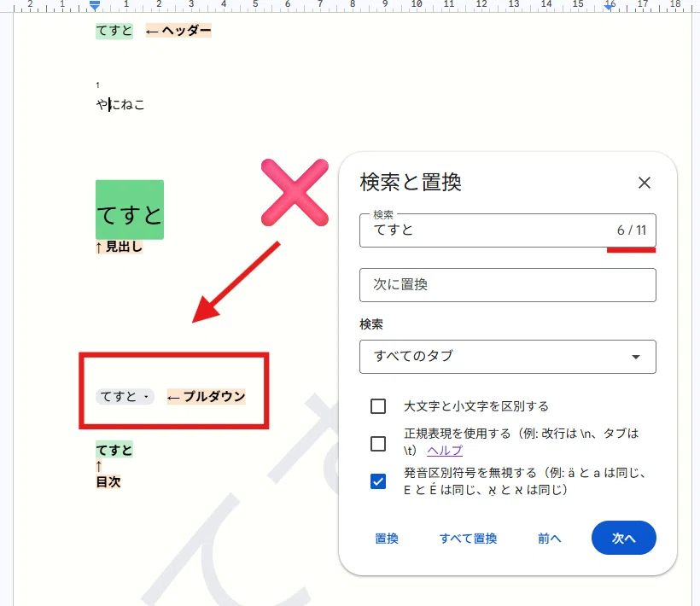Go to next match with 次へ

click(x=624, y=538)
